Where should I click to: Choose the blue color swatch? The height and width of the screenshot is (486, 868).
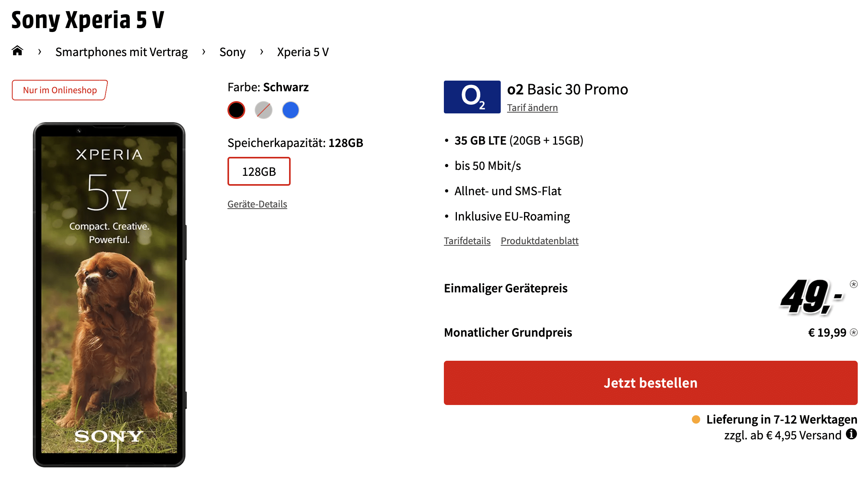tap(291, 110)
